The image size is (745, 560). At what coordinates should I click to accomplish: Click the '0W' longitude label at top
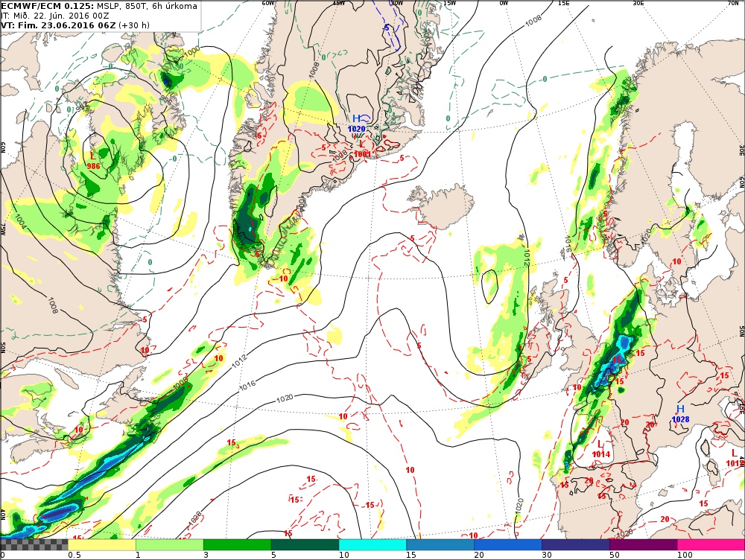tap(504, 3)
